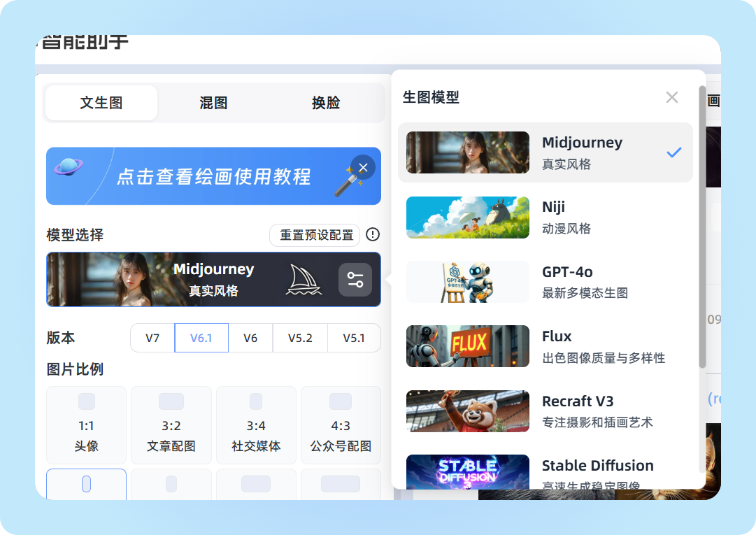Open the Midjourney 真实风格 model selector card

213,280
